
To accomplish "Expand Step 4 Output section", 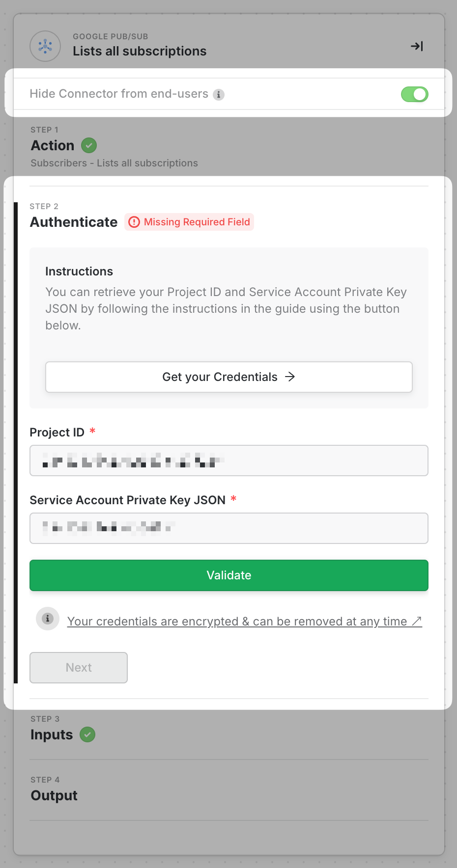I will 54,795.
